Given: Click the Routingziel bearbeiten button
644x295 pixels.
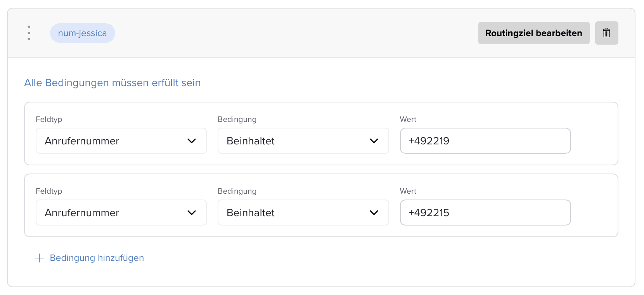Looking at the screenshot, I should coord(533,33).
